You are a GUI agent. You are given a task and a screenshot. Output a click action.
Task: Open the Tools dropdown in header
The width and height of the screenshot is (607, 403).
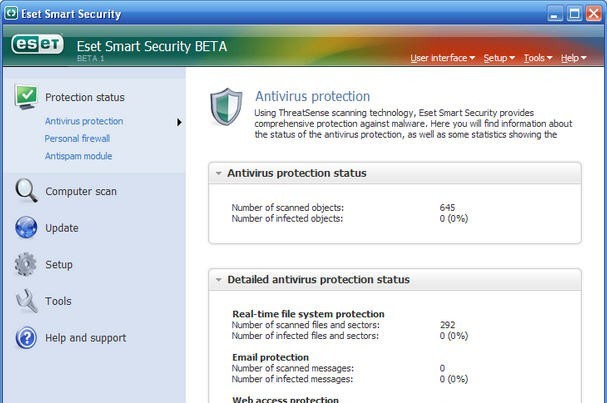(x=538, y=58)
